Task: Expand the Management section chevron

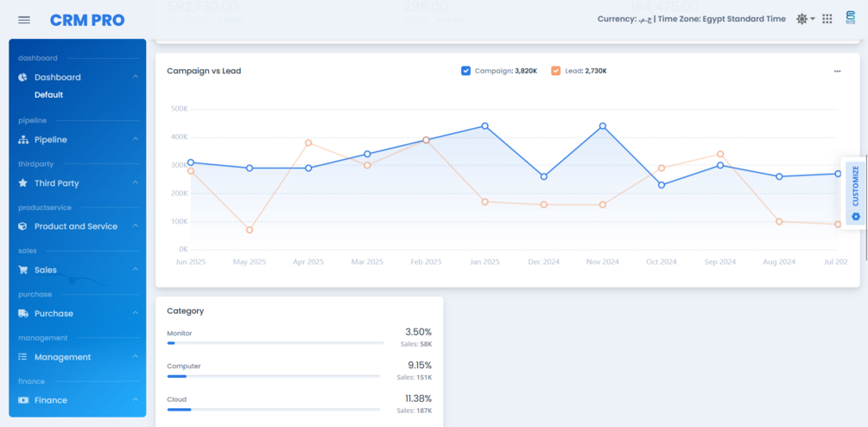Action: click(136, 357)
